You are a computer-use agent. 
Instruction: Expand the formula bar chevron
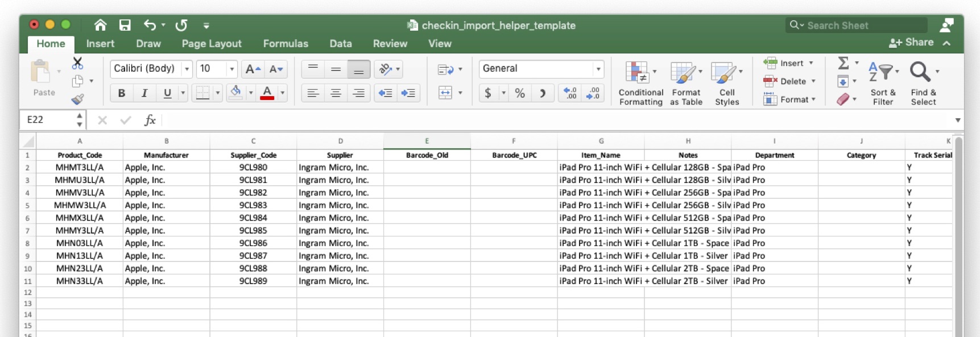[x=958, y=120]
